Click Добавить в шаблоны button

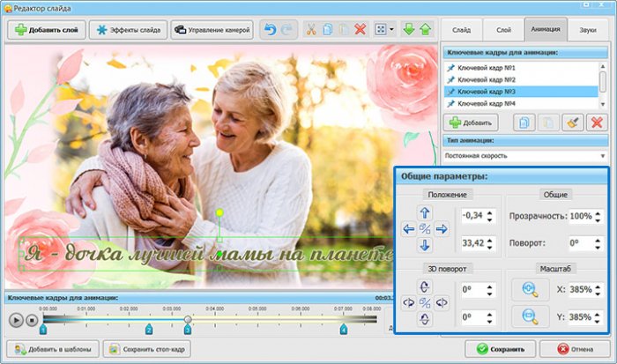[53, 349]
